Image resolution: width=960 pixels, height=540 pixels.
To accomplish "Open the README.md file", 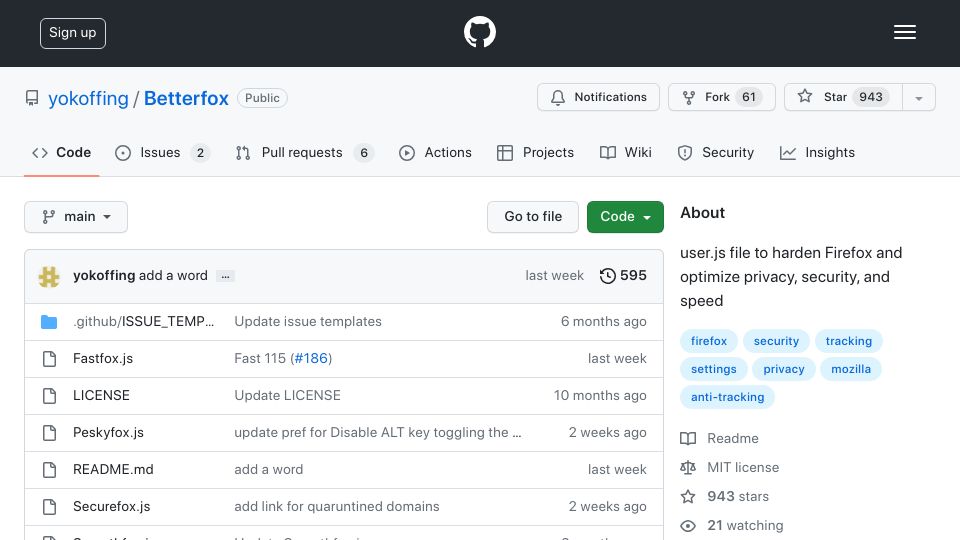I will (113, 470).
